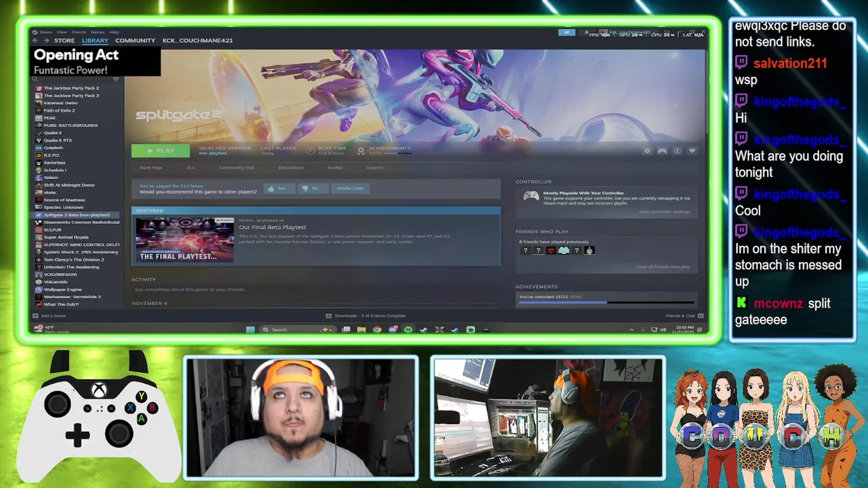Select R.E.P.O. in the game list

point(52,155)
